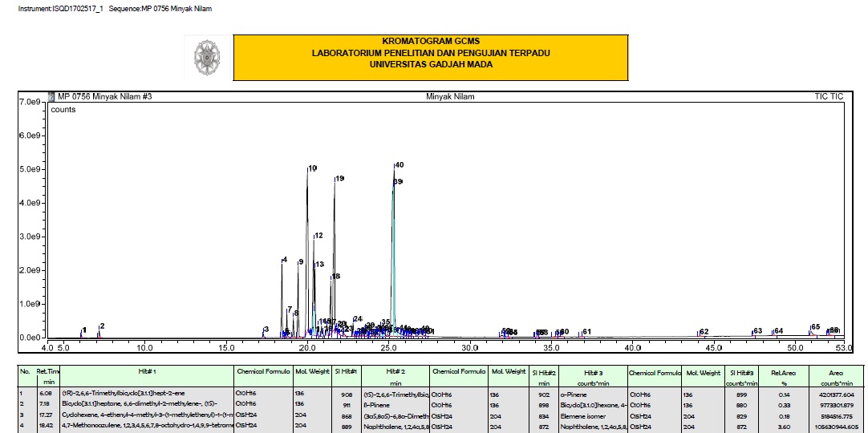Click the Universitas Gadjah Mada logo emblem
Image resolution: width=868 pixels, height=433 pixels.
207,58
